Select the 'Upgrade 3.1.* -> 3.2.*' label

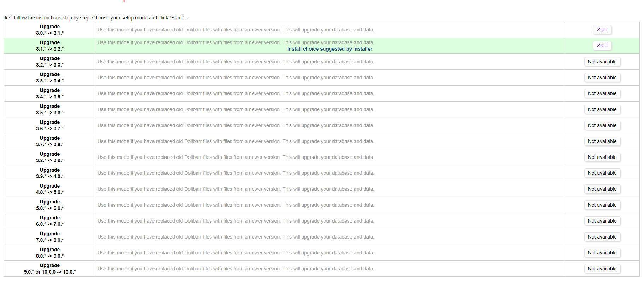tap(50, 46)
